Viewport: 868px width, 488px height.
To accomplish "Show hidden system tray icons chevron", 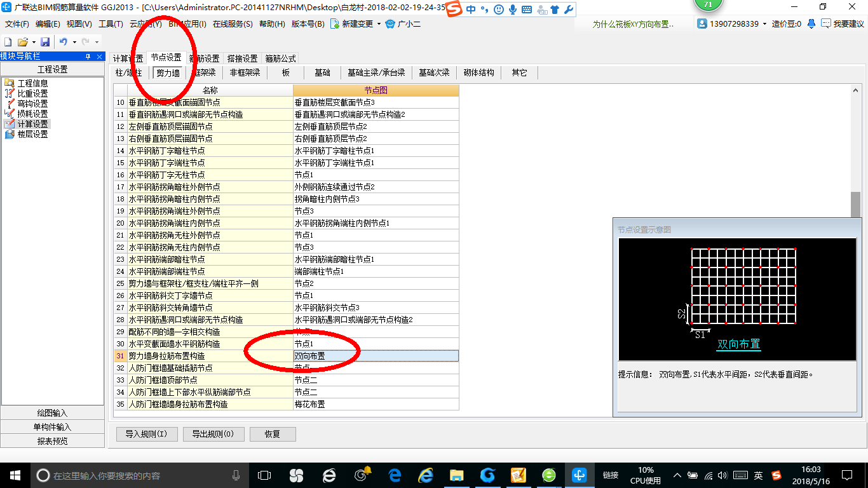I will [x=677, y=475].
